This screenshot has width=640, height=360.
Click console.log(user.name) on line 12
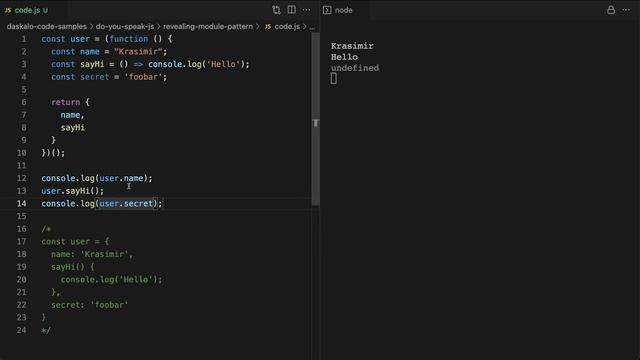click(97, 178)
